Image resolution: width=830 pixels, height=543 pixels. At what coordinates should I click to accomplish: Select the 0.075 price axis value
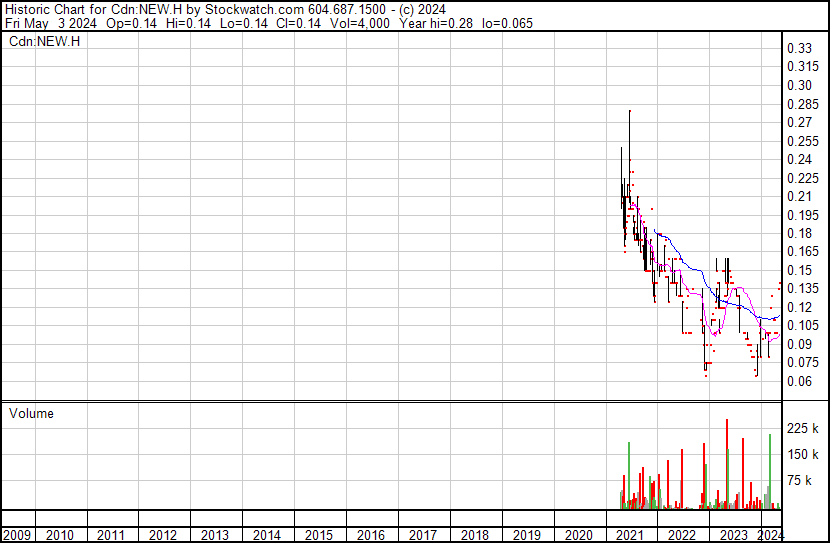(x=803, y=363)
